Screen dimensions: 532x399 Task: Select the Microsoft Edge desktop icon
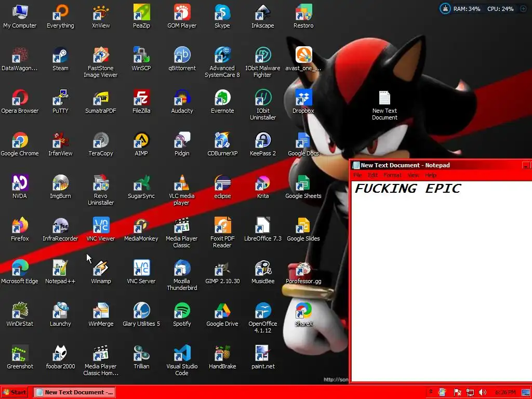click(x=20, y=272)
